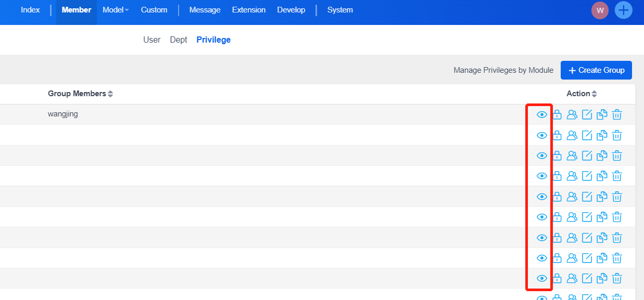Open the user avatar marked W
The width and height of the screenshot is (644, 300).
coord(600,10)
